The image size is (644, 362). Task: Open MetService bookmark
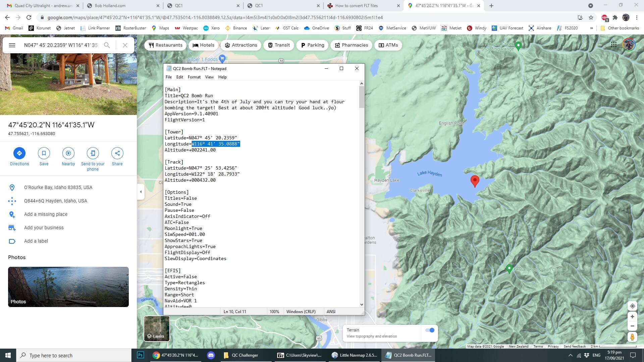tap(392, 28)
